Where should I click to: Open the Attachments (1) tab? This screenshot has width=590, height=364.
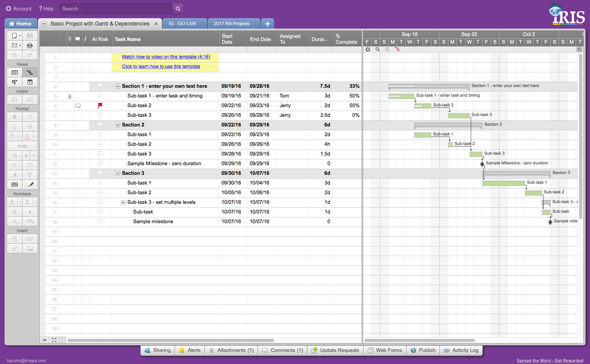232,350
